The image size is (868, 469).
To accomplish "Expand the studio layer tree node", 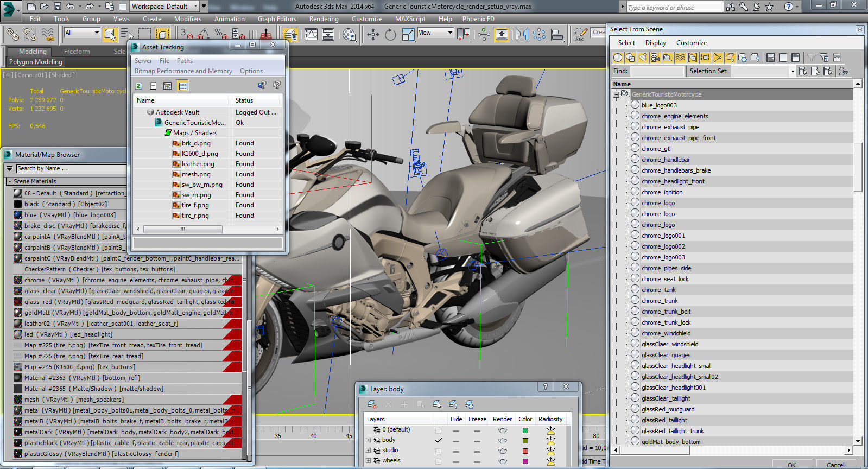I will click(x=369, y=451).
